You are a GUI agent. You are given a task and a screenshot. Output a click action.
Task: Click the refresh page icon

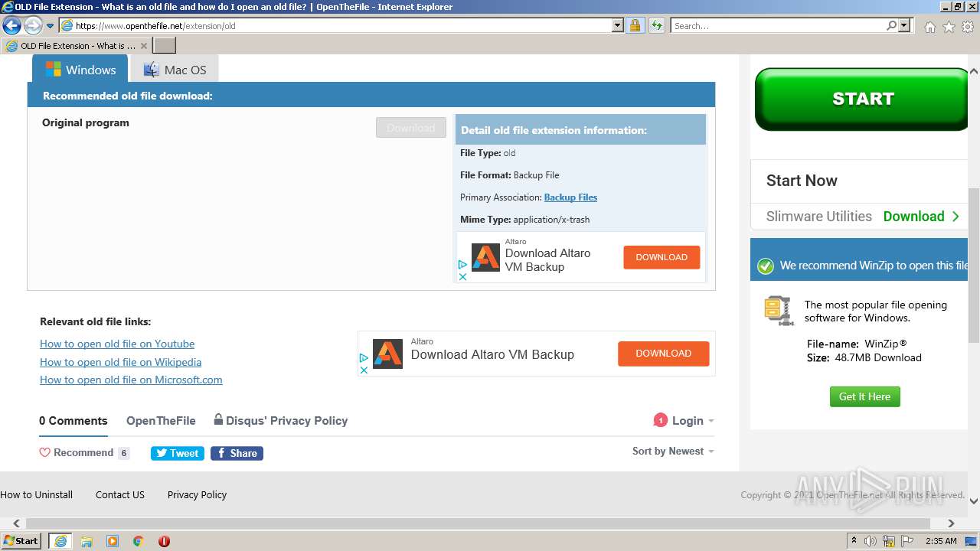[x=656, y=25]
